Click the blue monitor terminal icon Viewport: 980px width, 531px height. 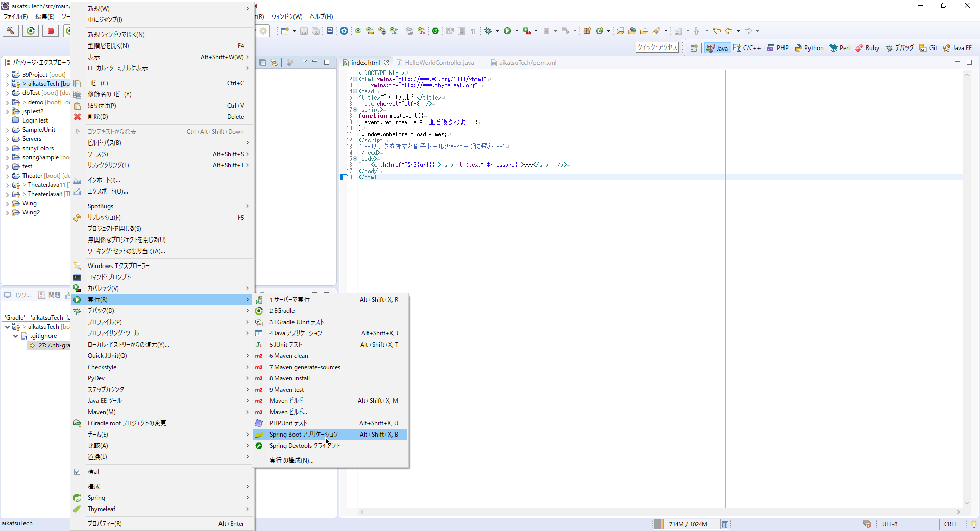click(x=330, y=31)
